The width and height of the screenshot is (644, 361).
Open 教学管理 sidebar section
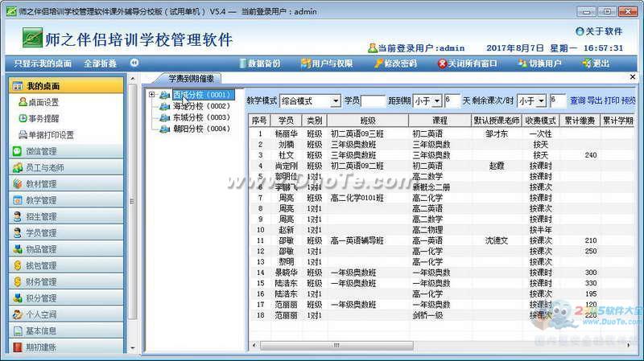[x=66, y=200]
